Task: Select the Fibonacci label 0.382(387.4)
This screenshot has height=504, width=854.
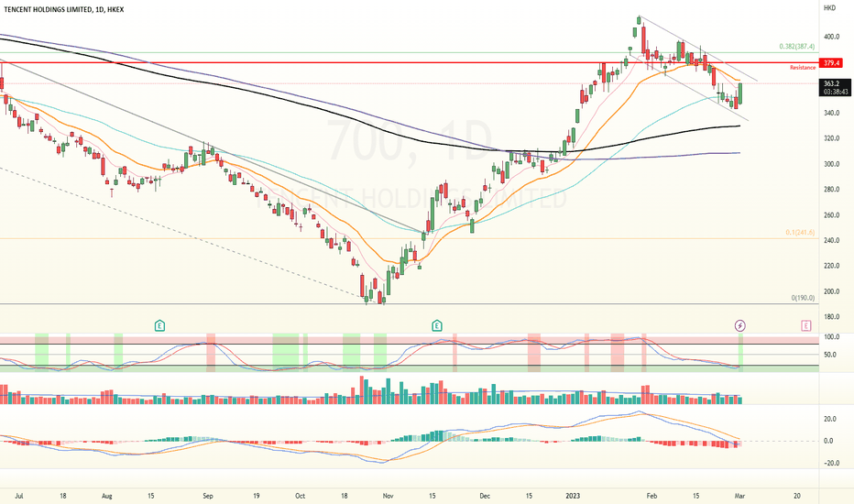Action: click(797, 47)
